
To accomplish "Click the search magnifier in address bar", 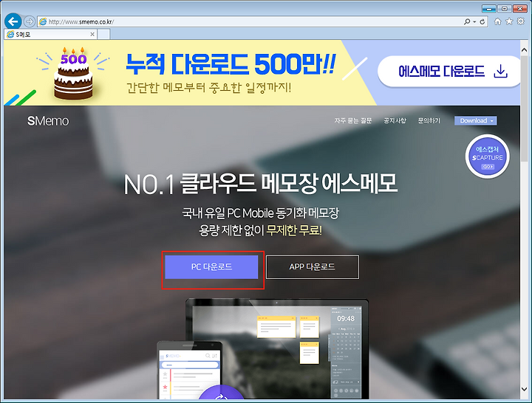I will pos(467,21).
